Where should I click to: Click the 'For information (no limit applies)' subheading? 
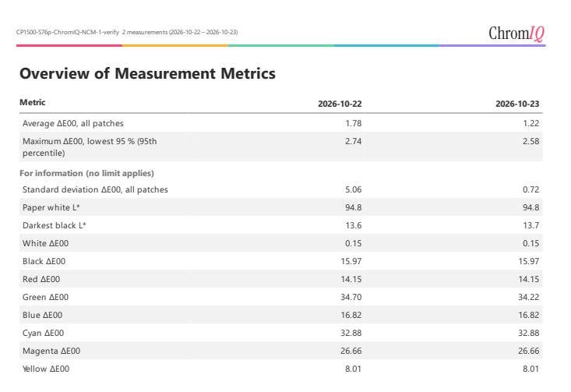pyautogui.click(x=86, y=173)
